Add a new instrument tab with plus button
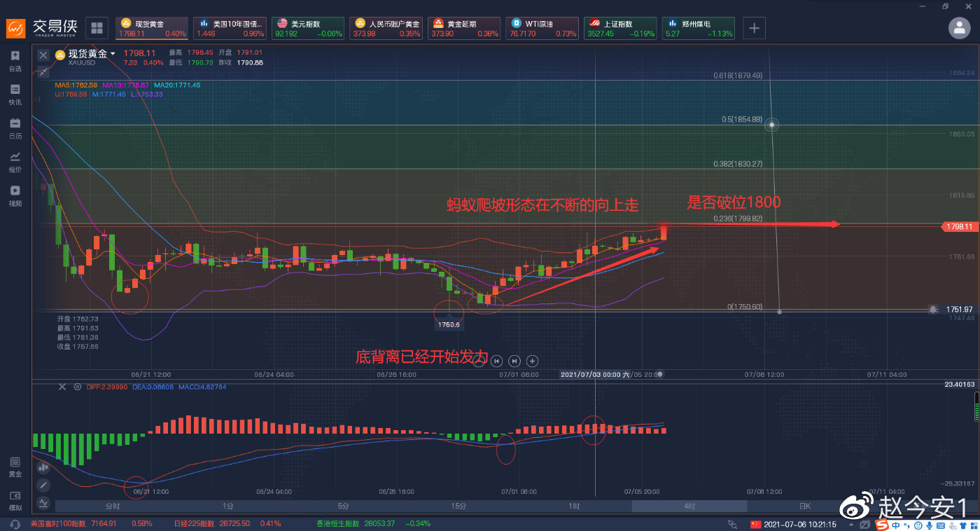 point(754,28)
